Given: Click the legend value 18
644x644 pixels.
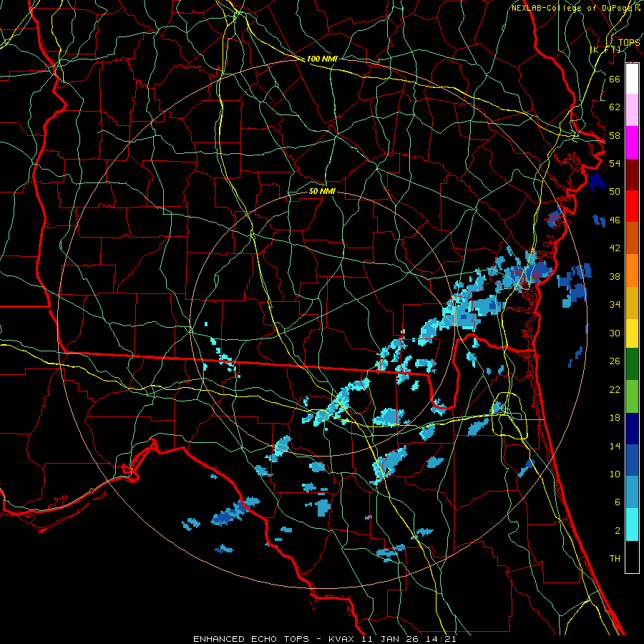Looking at the screenshot, I should tap(615, 418).
